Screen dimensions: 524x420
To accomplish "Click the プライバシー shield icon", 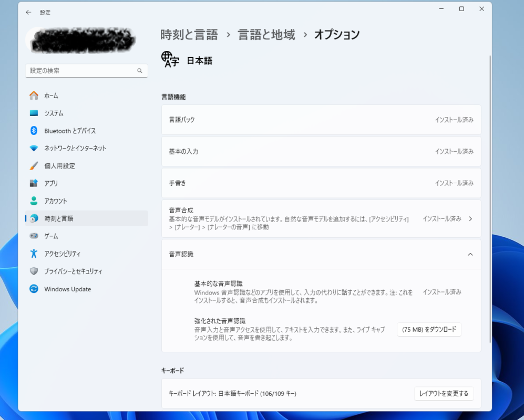I will (x=34, y=271).
